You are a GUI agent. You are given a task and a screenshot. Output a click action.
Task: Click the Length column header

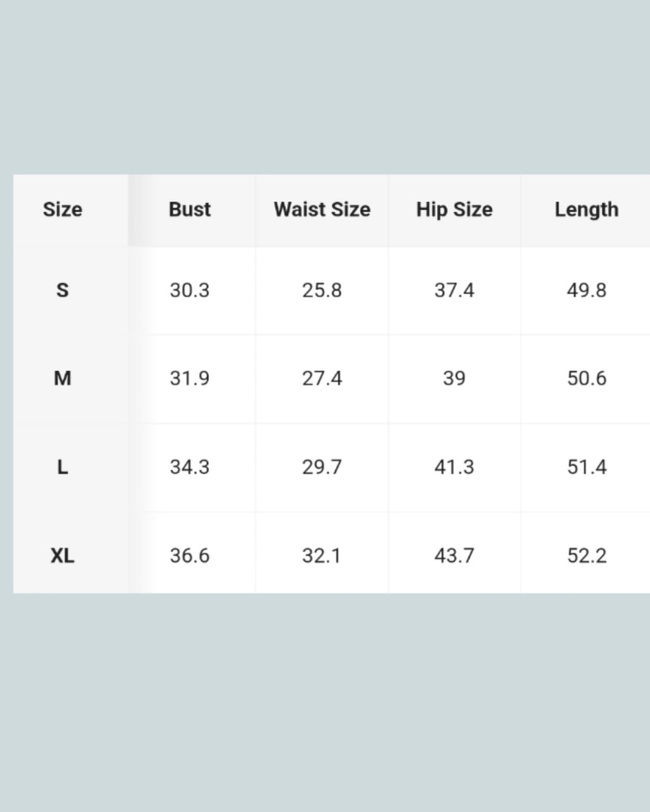(x=586, y=210)
